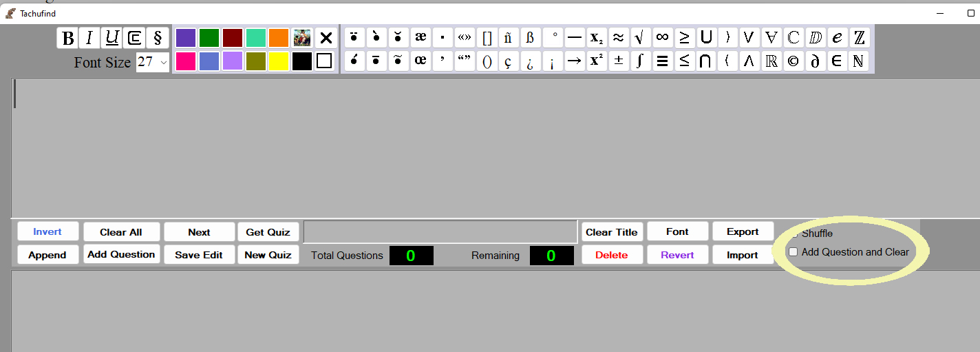
Task: Select the black color swatch
Action: 302,61
